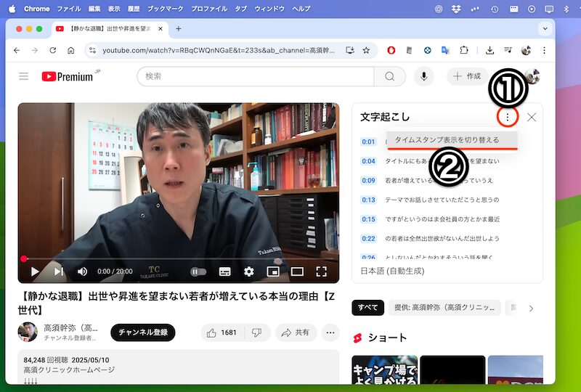Open Google Translate extension icon

(x=445, y=50)
